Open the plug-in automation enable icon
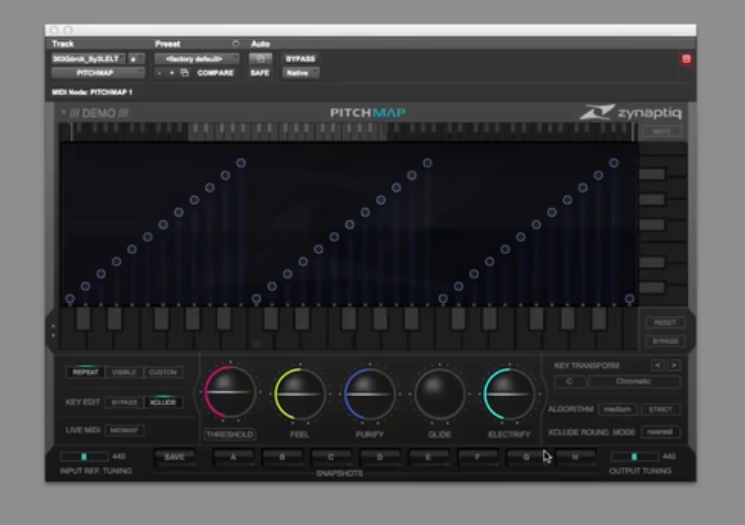The image size is (745, 525). click(x=260, y=59)
